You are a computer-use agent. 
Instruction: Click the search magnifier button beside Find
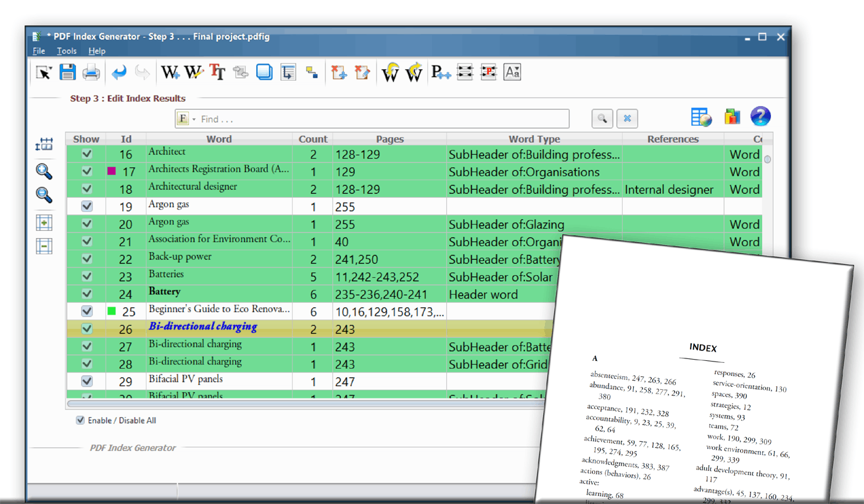tap(602, 118)
